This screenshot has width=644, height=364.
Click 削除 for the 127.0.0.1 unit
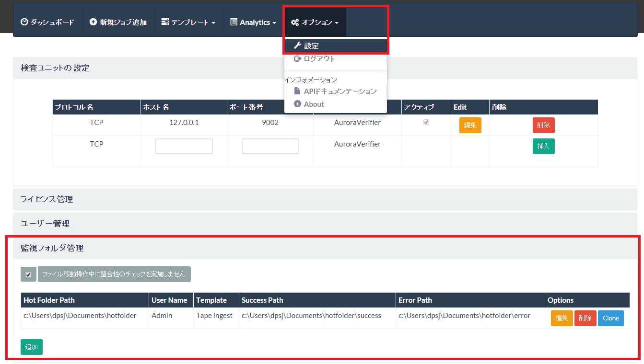(x=544, y=125)
